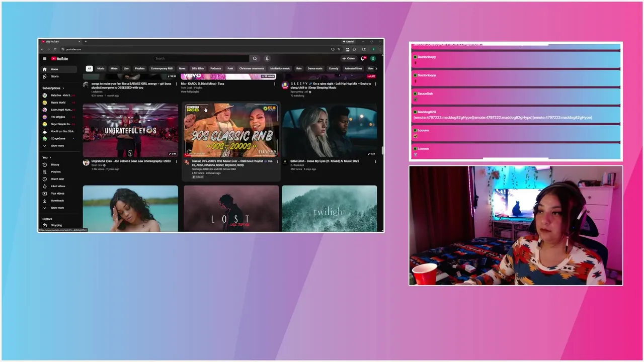Open Stan Lew channel avatar under Ungrateful Eyes
This screenshot has height=362, width=644.
pos(86,162)
